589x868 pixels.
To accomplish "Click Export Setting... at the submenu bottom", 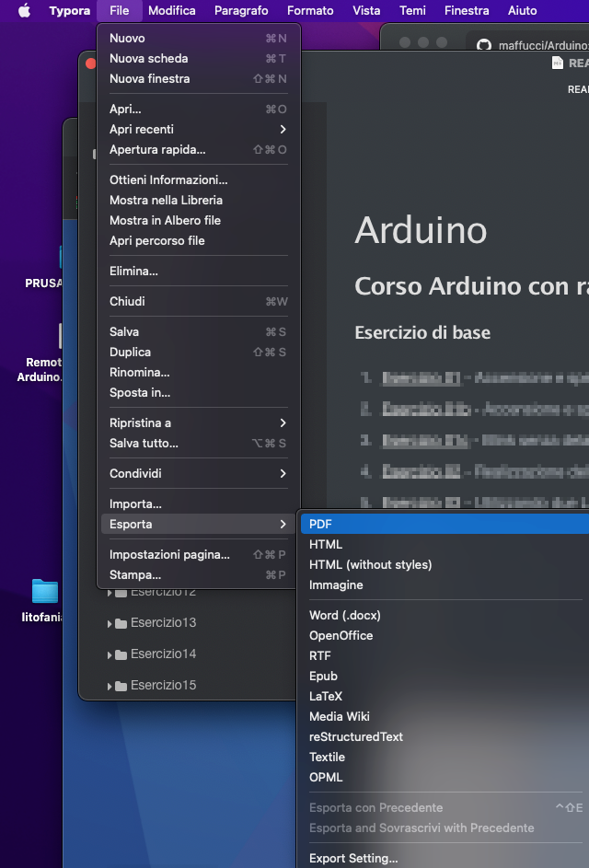I will pyautogui.click(x=353, y=858).
